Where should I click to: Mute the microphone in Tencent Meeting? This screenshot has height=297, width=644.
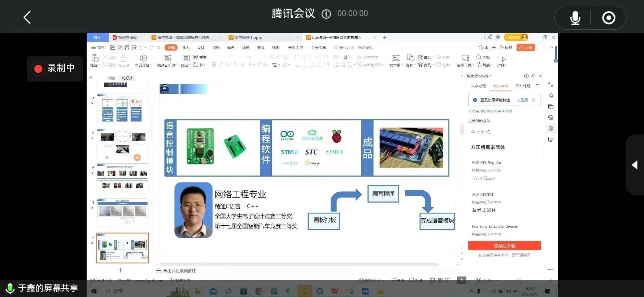(x=575, y=18)
